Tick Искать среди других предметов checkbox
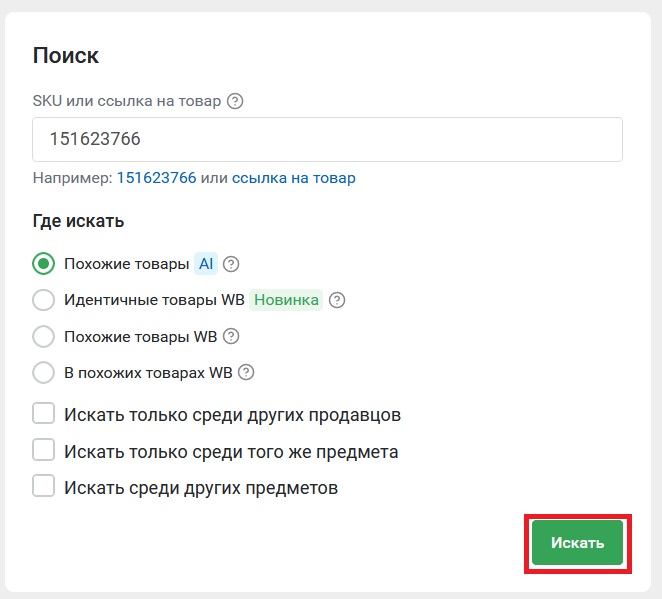The height and width of the screenshot is (599, 662). (x=43, y=485)
